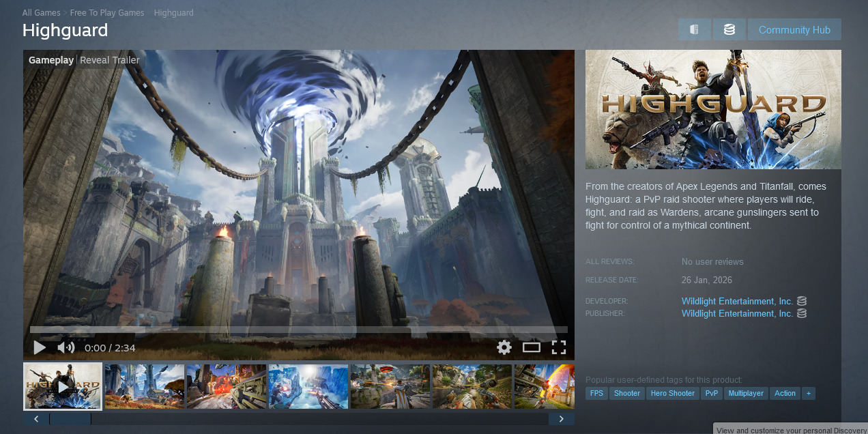Select the fifth screenshot thumbnail
The image size is (868, 434).
(x=390, y=386)
